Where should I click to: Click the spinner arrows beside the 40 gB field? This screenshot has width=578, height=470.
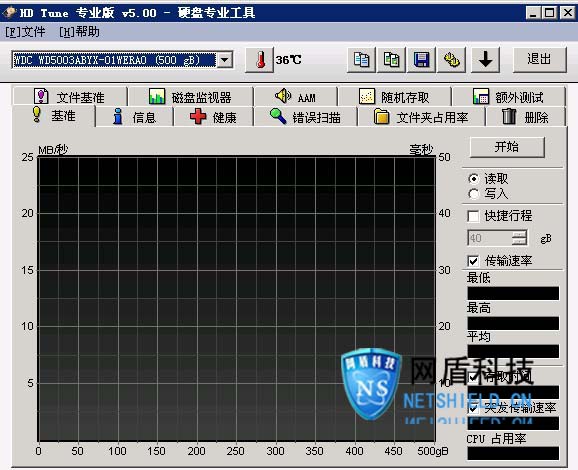[519, 238]
